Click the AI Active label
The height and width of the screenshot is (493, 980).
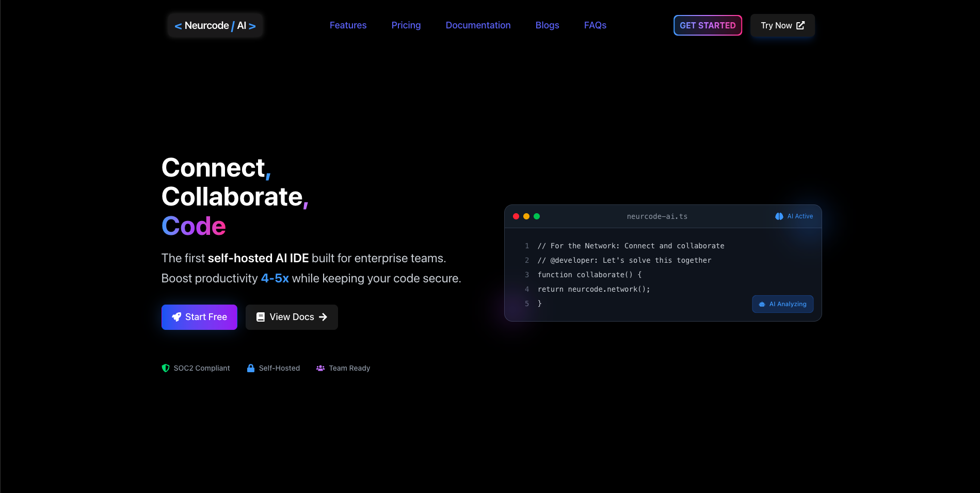[800, 216]
